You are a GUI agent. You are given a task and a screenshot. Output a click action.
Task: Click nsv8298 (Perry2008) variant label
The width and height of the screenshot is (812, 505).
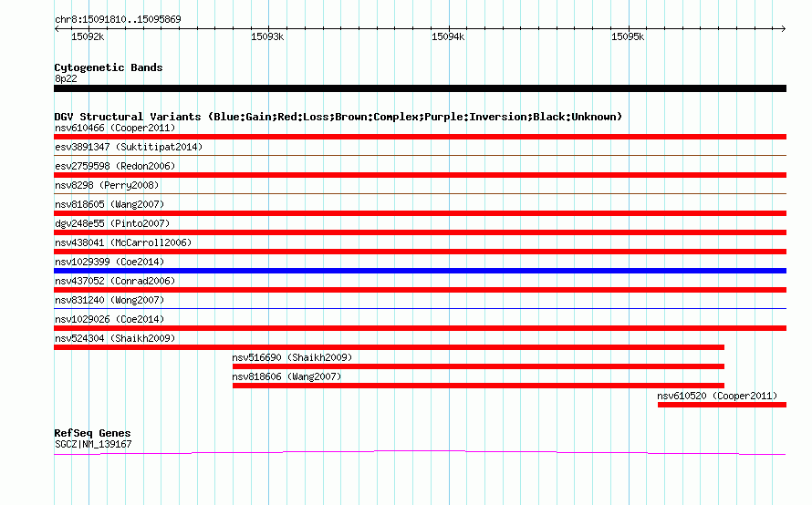pyautogui.click(x=107, y=185)
